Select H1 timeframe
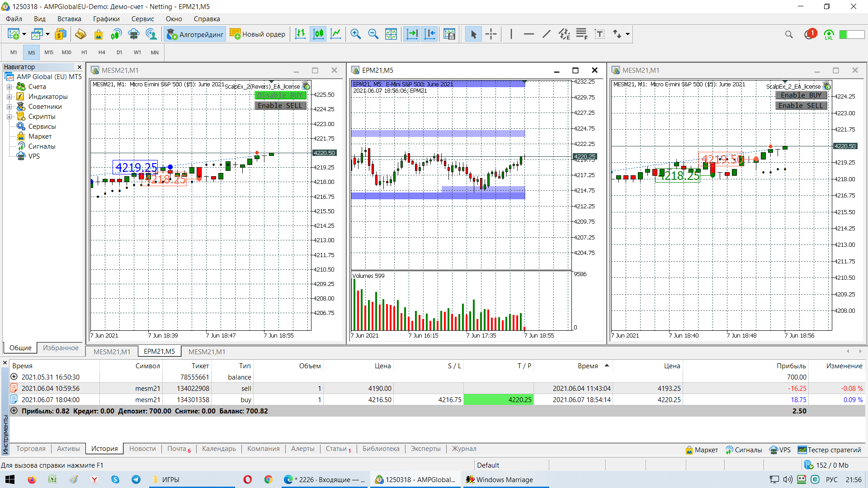Image resolution: width=868 pixels, height=488 pixels. pyautogui.click(x=84, y=52)
